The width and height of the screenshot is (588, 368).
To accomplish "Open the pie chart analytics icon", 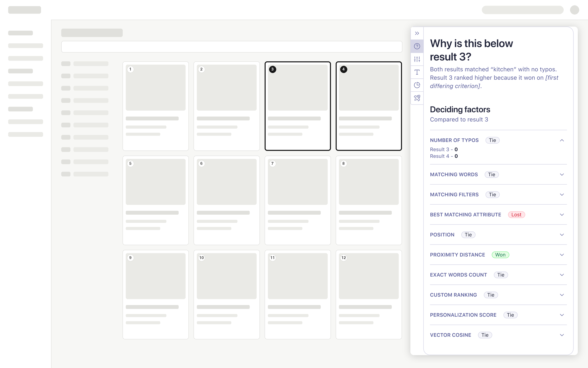I will tap(417, 85).
